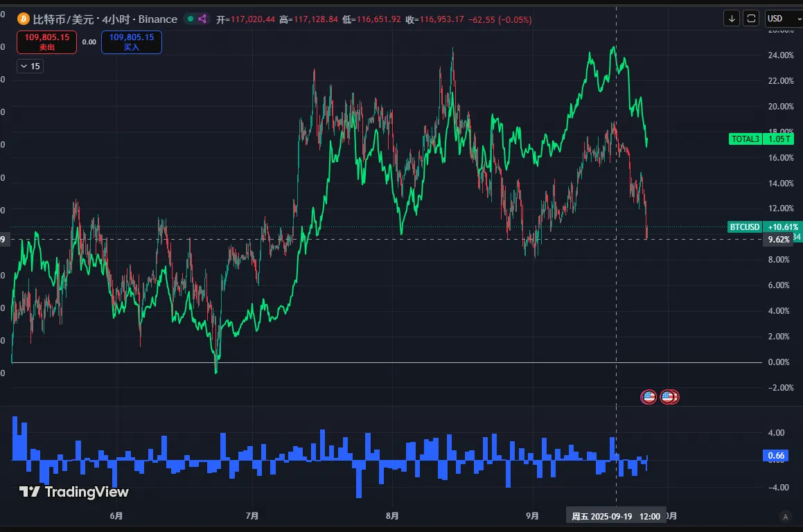Click the purple share-nodes icon beside Binance
Viewport: 803px width, 532px height.
202,19
